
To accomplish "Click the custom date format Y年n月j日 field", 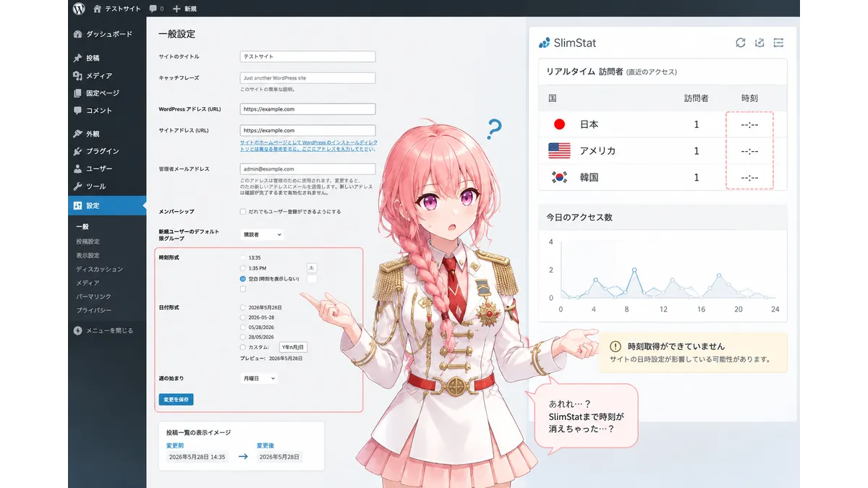I will [x=294, y=347].
